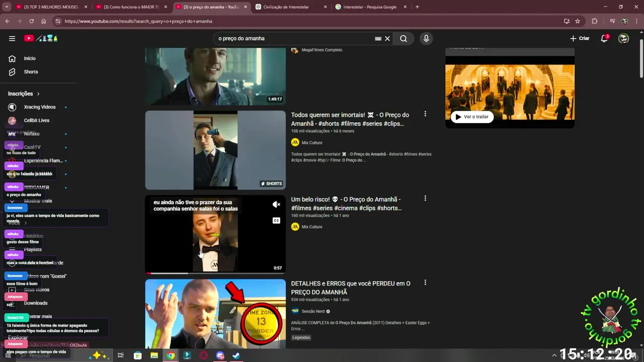Clear the search box with X icon

[x=387, y=38]
